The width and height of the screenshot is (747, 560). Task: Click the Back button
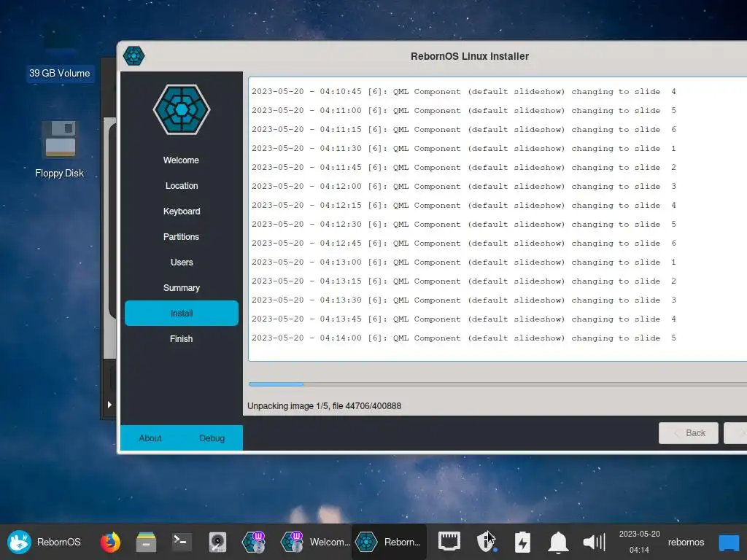(x=689, y=433)
